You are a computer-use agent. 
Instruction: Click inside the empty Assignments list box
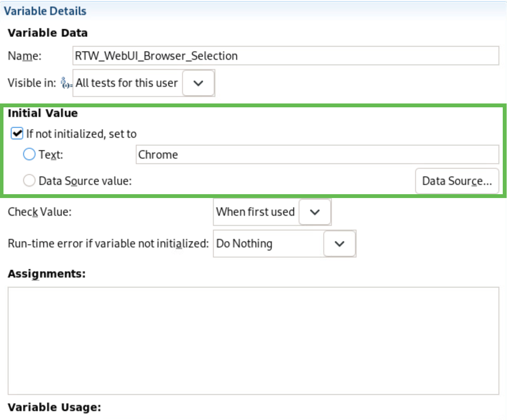pyautogui.click(x=253, y=340)
